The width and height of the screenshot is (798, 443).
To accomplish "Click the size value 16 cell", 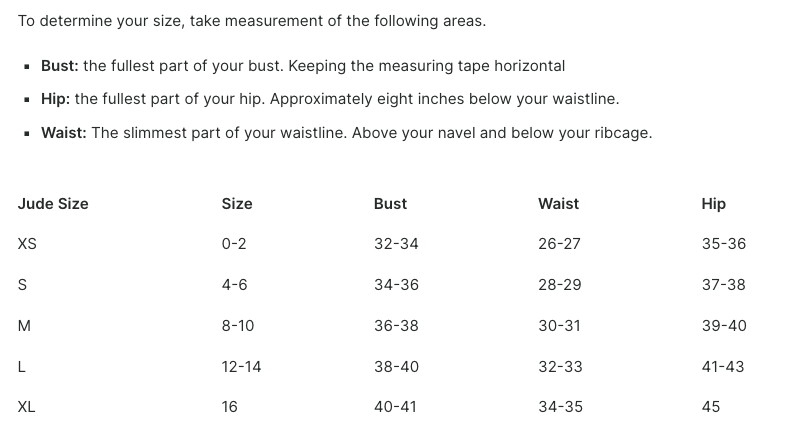I will tap(229, 407).
